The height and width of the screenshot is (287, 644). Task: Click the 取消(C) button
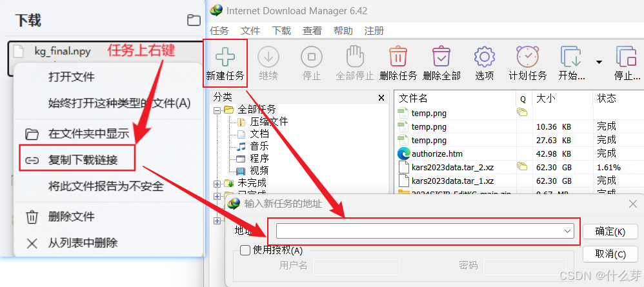[x=610, y=254]
